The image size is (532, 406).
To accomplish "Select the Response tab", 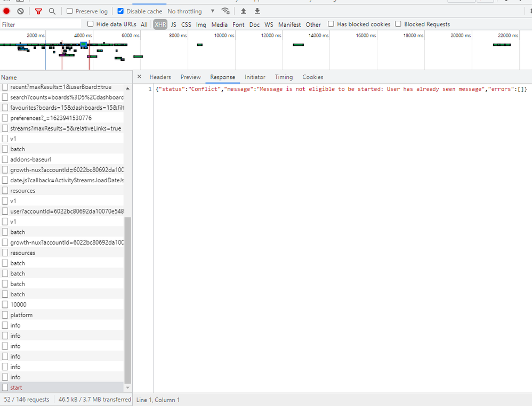I will coord(223,77).
